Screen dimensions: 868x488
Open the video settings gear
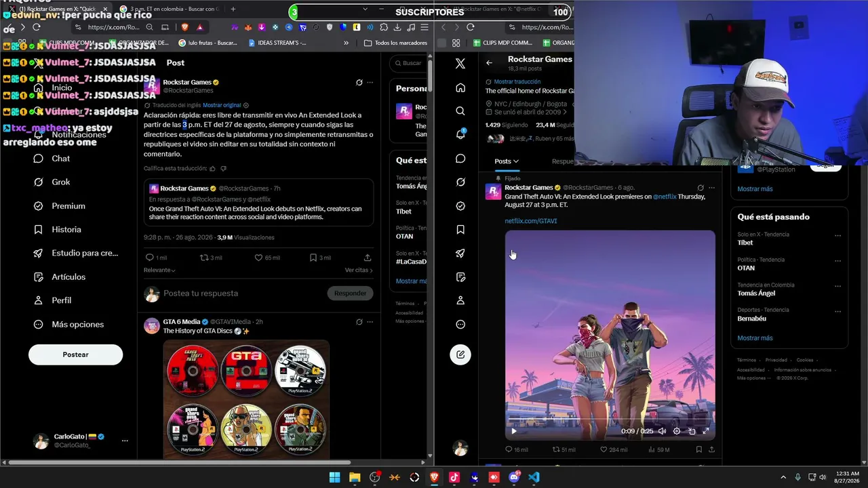(676, 431)
